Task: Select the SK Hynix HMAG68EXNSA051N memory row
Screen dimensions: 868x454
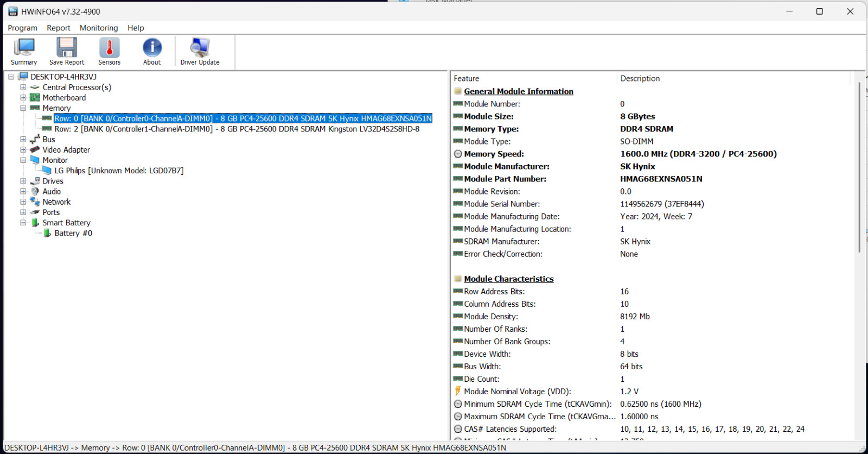Action: click(x=243, y=118)
